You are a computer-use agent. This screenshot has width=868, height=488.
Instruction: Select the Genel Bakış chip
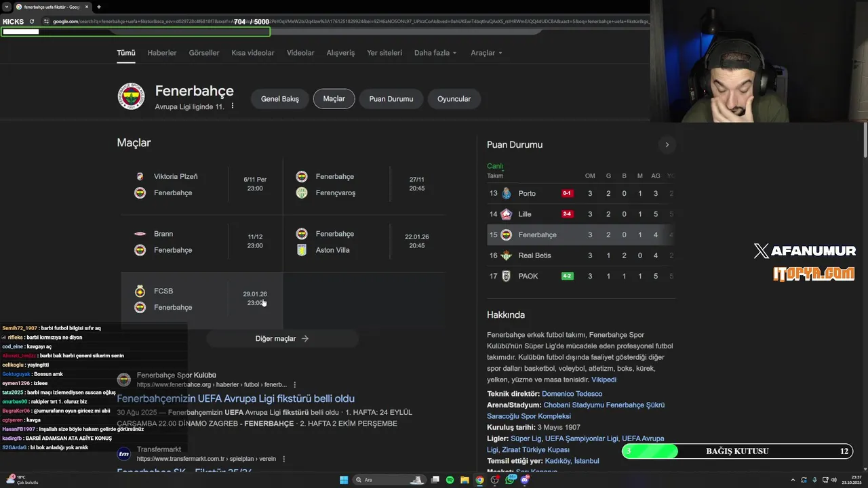280,99
